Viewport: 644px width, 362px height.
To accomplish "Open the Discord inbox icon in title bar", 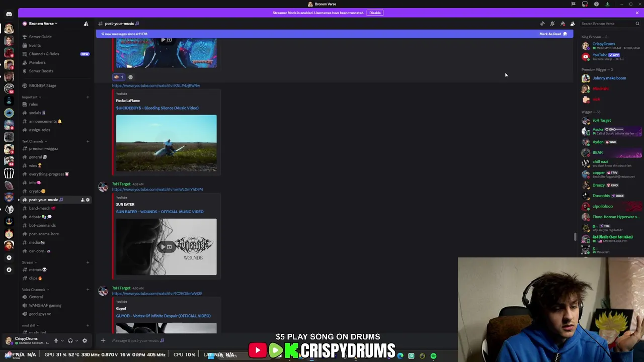I will tap(585, 4).
